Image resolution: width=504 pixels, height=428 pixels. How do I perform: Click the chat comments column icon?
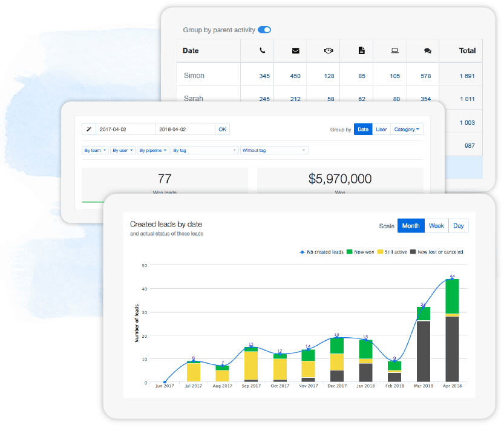tap(427, 51)
